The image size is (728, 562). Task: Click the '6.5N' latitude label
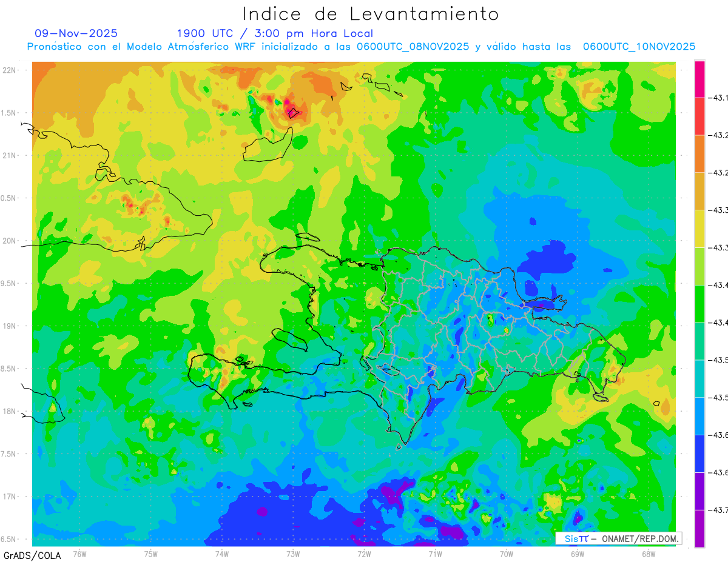9,539
